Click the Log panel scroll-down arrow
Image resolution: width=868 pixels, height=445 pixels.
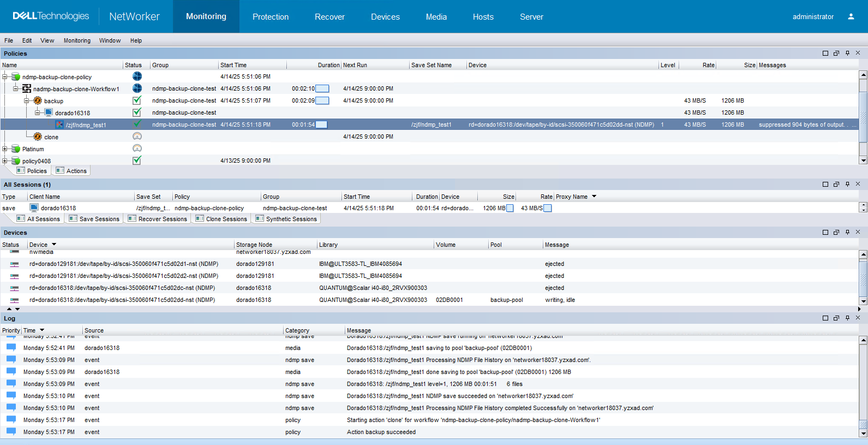(863, 433)
